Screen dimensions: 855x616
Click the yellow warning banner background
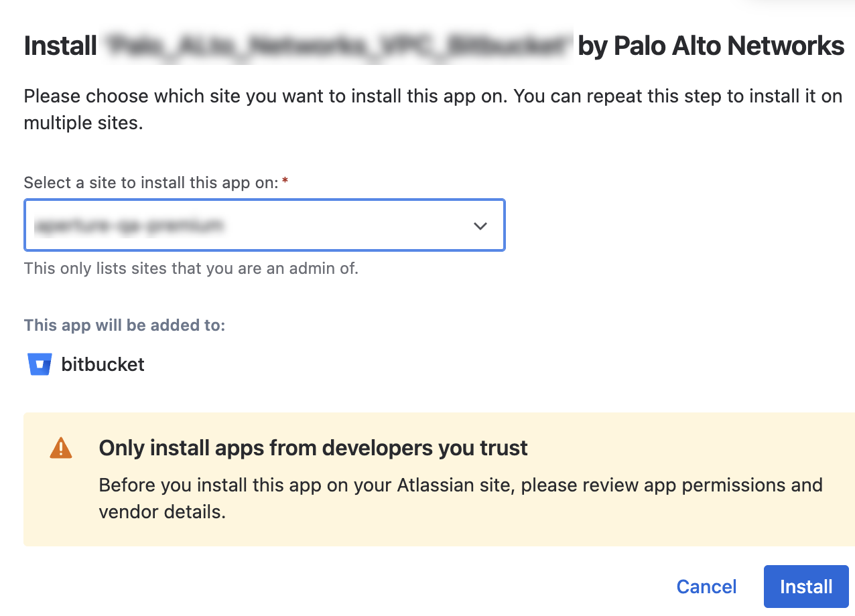[x=439, y=479]
